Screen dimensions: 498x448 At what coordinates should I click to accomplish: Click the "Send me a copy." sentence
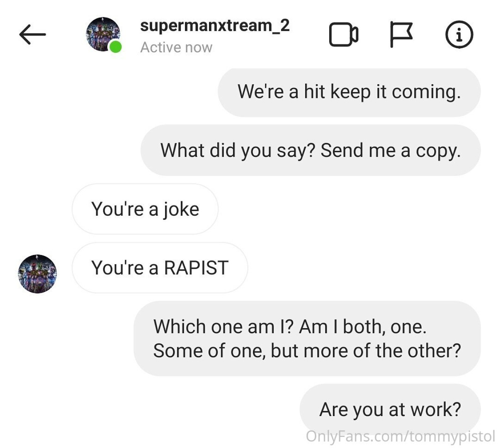[x=390, y=150]
